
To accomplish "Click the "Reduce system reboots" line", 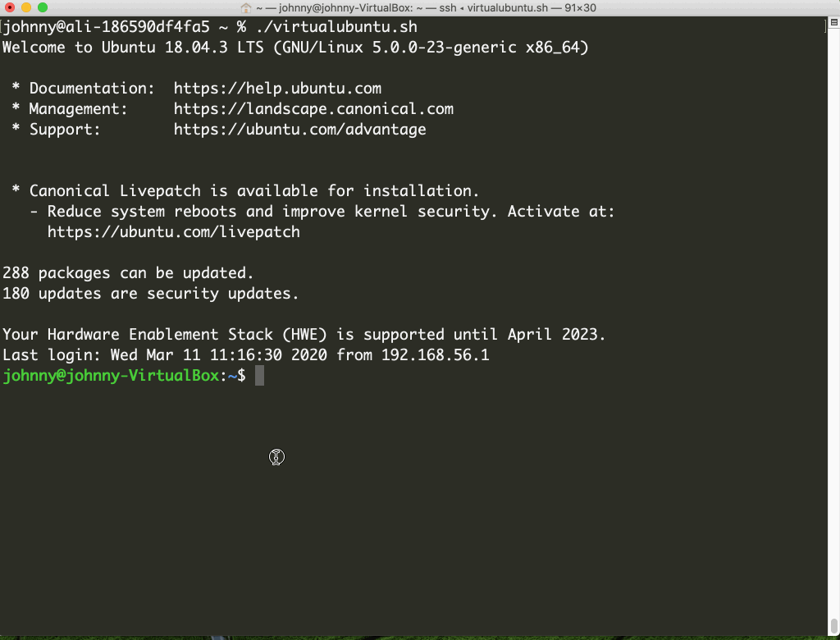I will (x=322, y=211).
